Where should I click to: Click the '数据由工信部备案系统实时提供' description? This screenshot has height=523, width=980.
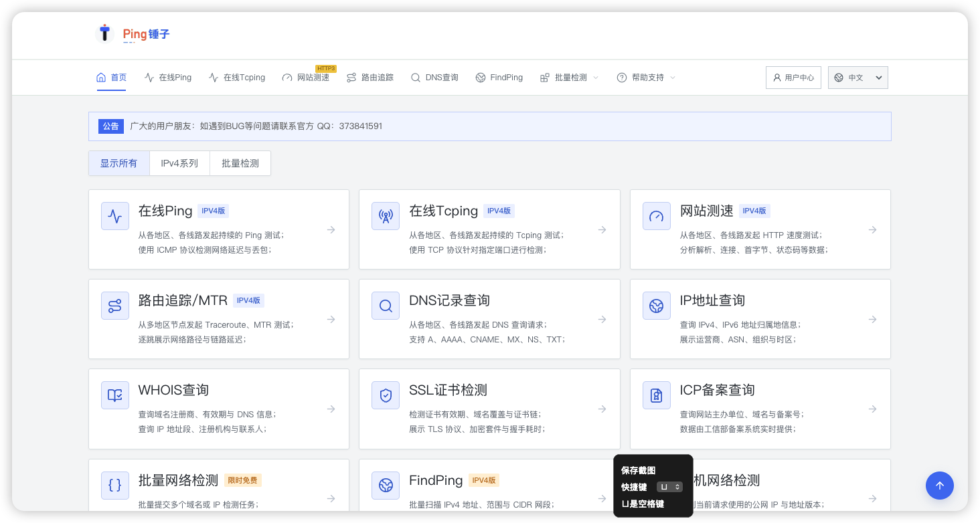738,429
